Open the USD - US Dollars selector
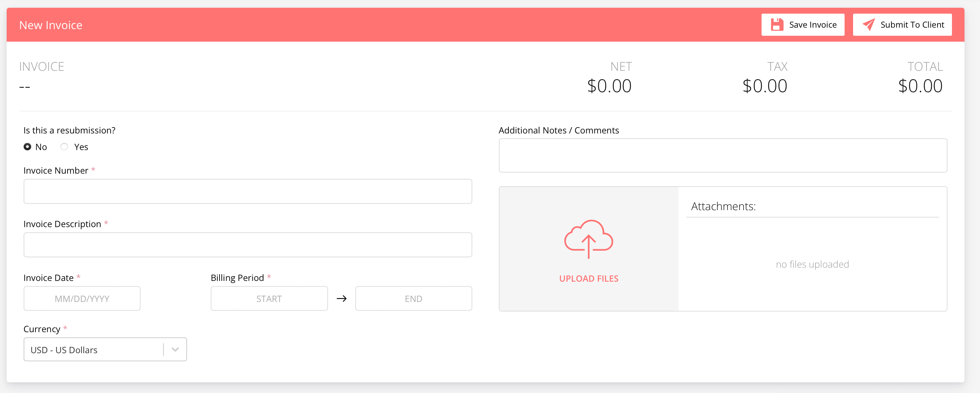This screenshot has height=393, width=980. coord(93,349)
